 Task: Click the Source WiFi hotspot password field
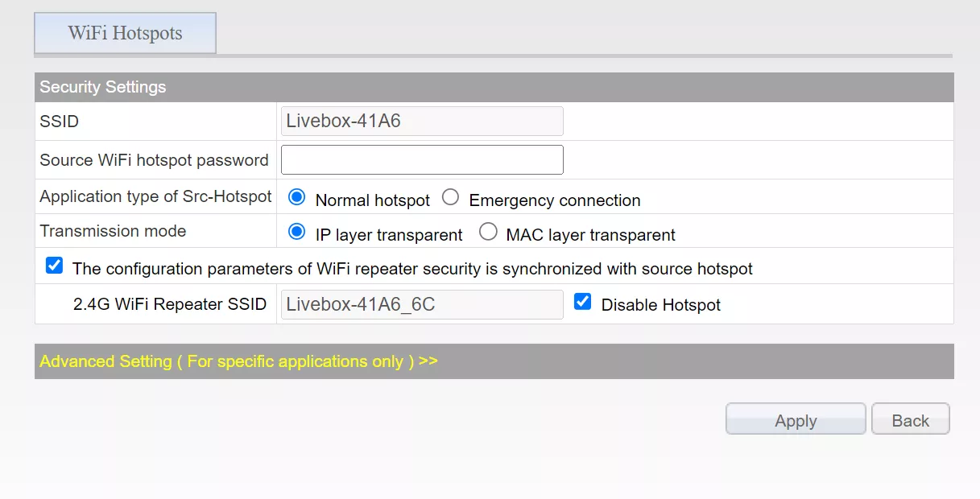click(421, 159)
